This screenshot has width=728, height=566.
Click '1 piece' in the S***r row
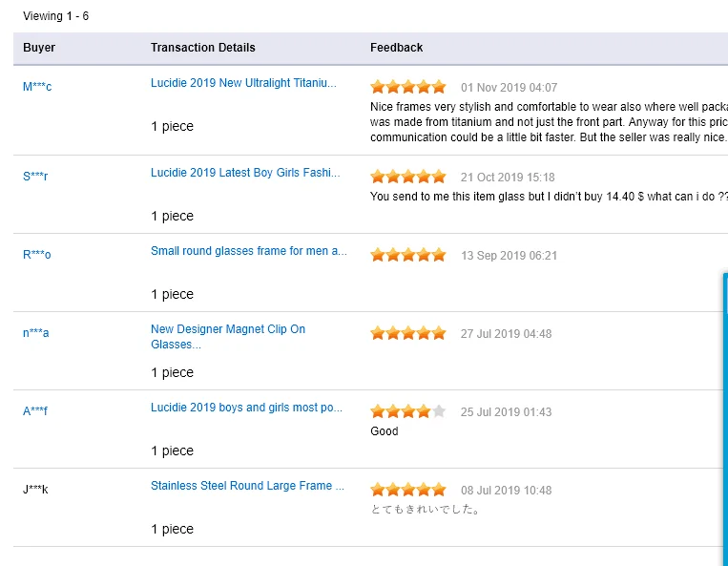coord(173,216)
